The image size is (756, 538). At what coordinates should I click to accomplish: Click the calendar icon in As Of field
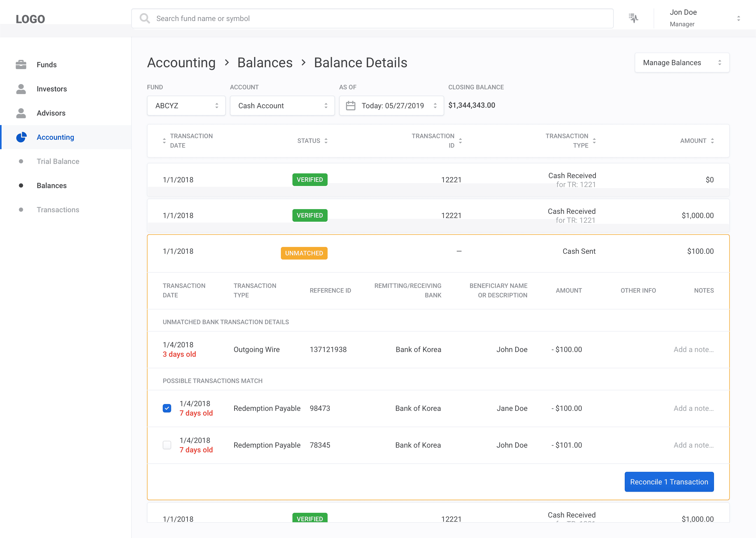(350, 106)
